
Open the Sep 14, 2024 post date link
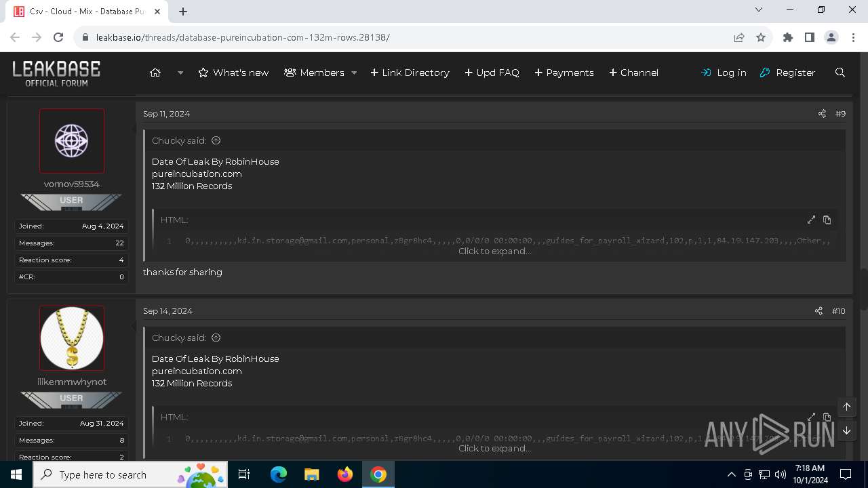tap(167, 311)
